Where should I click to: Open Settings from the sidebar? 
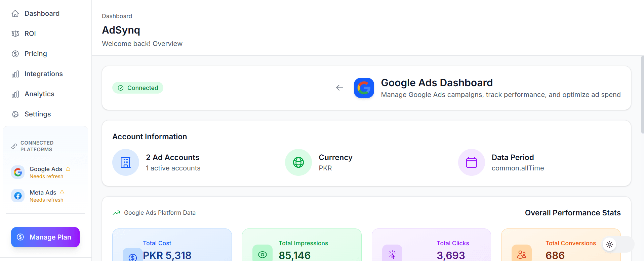coord(45,114)
